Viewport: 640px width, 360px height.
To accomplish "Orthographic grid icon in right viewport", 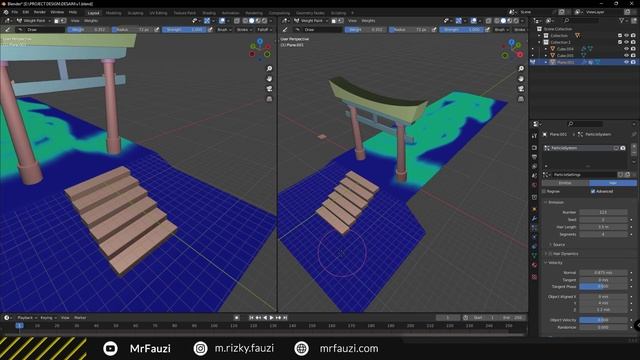I will pyautogui.click(x=521, y=99).
